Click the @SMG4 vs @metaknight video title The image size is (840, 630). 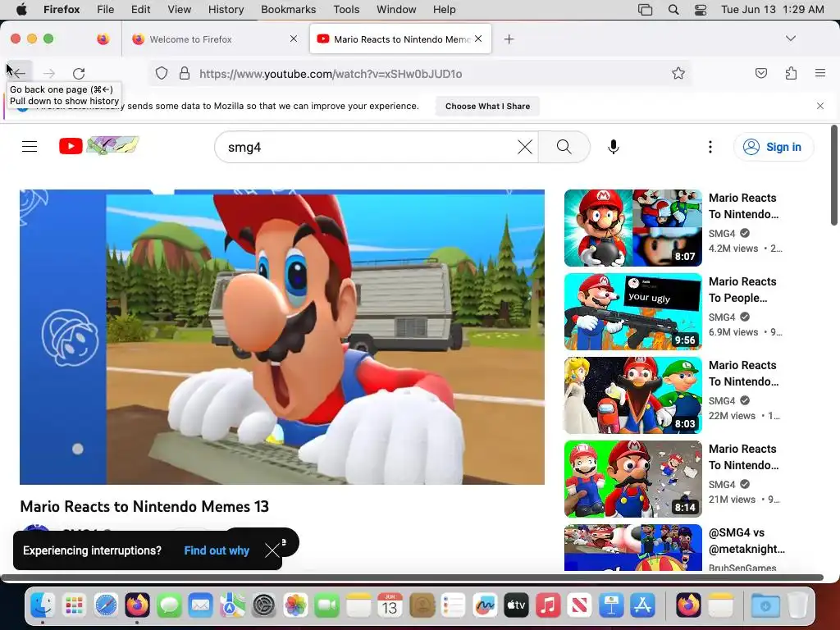(x=746, y=541)
